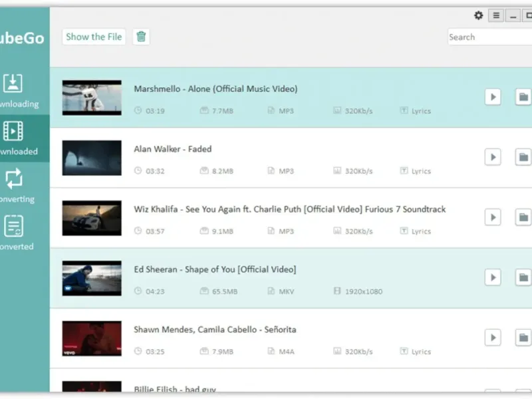Viewport: 532px width, 399px height.
Task: Open the settings gear icon
Action: tap(479, 15)
